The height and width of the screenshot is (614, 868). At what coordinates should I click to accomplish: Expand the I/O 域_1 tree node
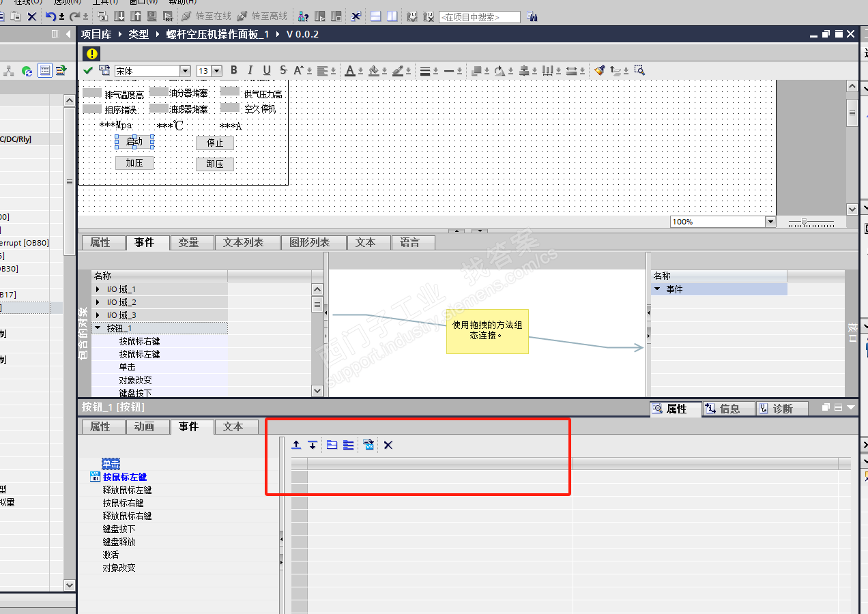click(98, 289)
